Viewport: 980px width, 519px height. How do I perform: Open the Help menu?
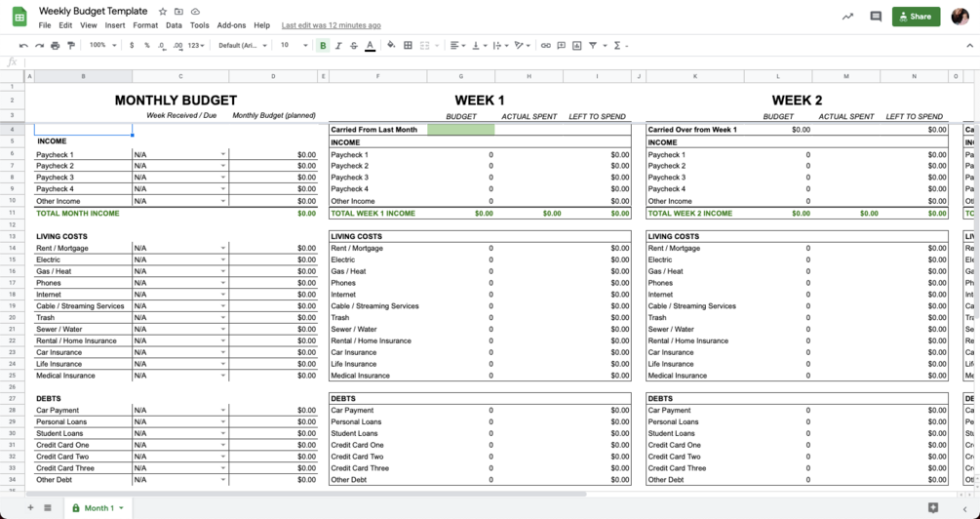tap(262, 25)
